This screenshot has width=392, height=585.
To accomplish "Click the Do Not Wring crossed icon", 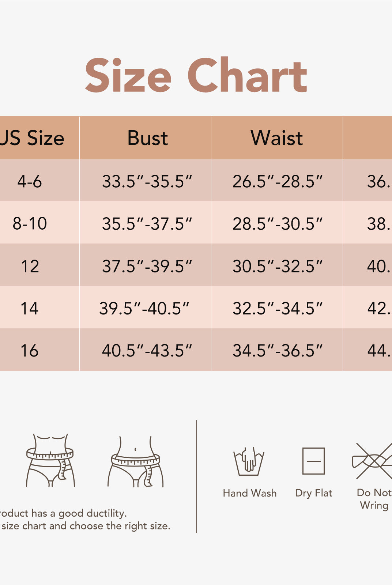I will pos(373,461).
